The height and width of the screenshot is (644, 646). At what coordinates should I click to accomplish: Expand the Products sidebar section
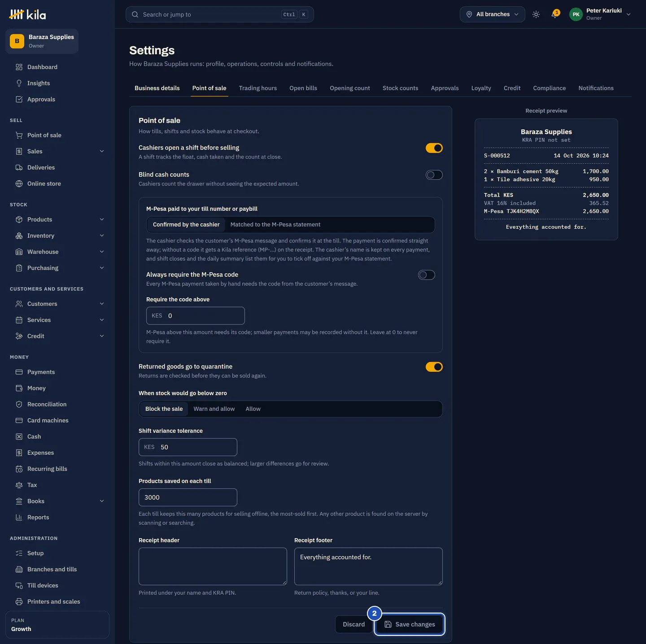coord(102,219)
